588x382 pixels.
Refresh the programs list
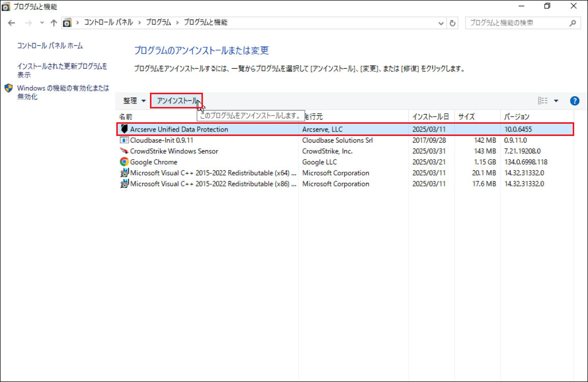[x=453, y=23]
